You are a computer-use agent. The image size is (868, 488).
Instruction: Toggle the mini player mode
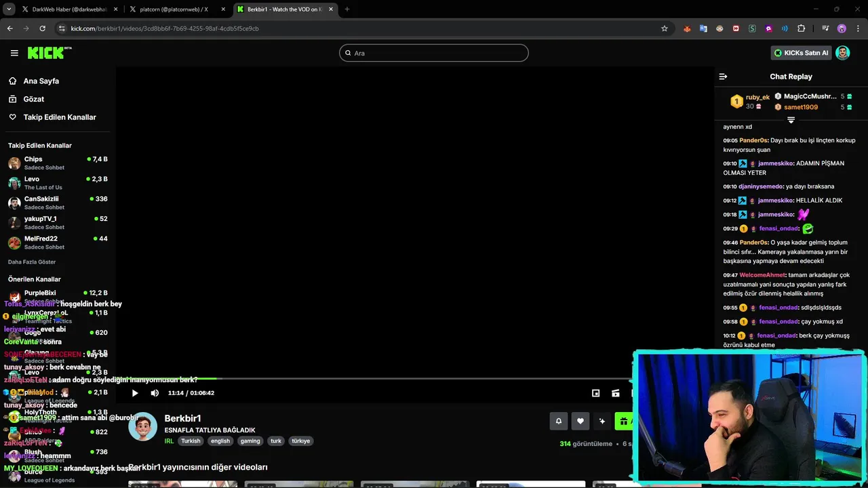595,393
